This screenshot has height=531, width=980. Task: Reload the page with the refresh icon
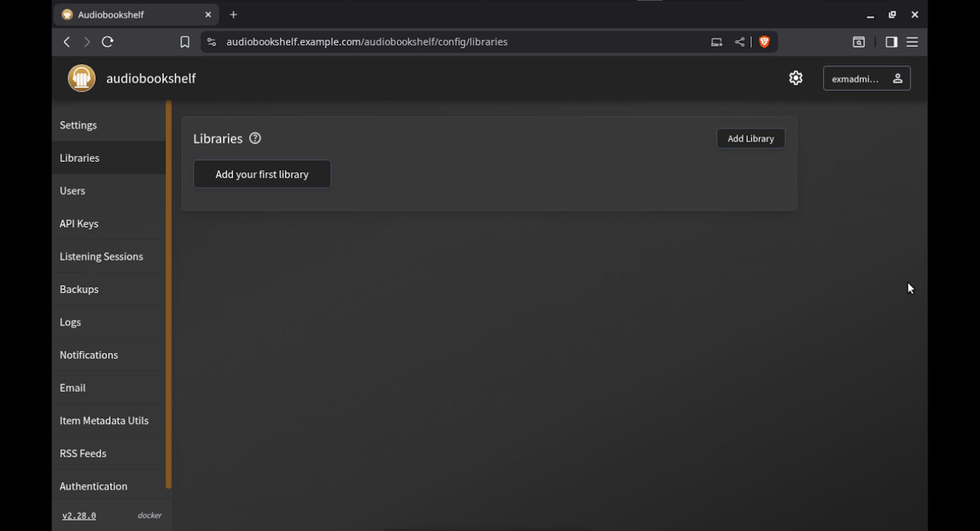pyautogui.click(x=107, y=42)
